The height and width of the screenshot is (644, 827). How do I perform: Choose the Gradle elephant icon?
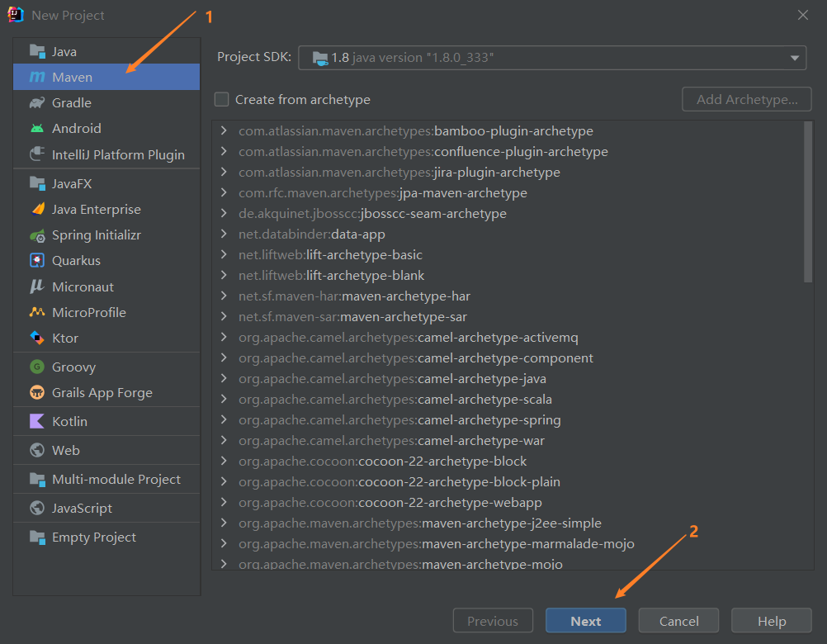pos(37,103)
